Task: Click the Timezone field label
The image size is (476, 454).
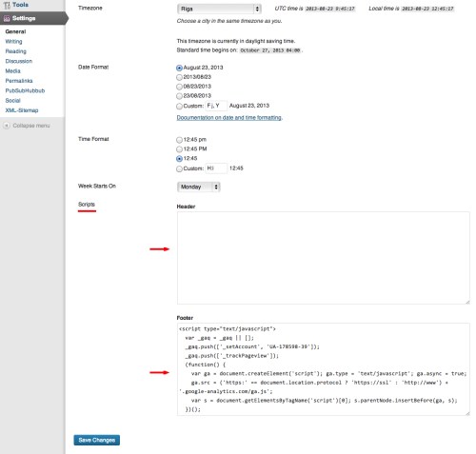Action: click(x=90, y=8)
